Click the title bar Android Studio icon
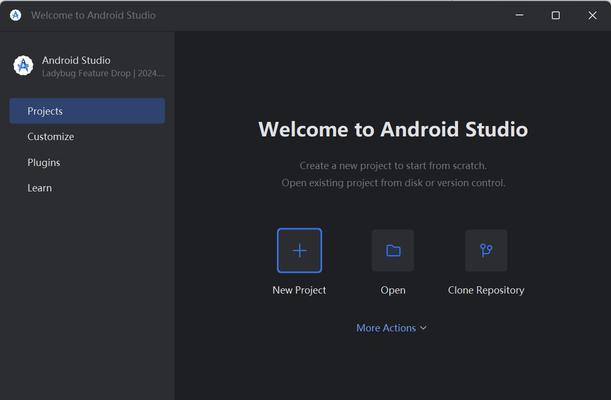Viewport: 611px width, 400px height. [x=16, y=15]
